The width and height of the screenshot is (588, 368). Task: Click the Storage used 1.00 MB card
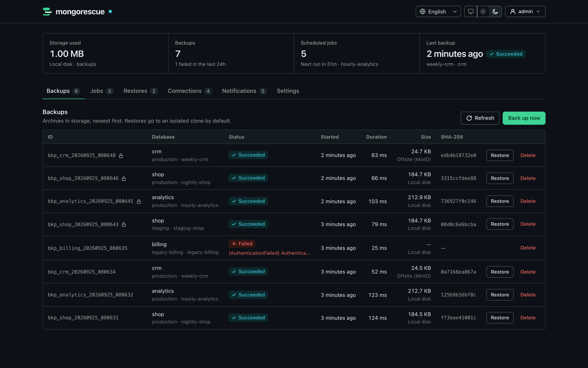click(x=105, y=53)
